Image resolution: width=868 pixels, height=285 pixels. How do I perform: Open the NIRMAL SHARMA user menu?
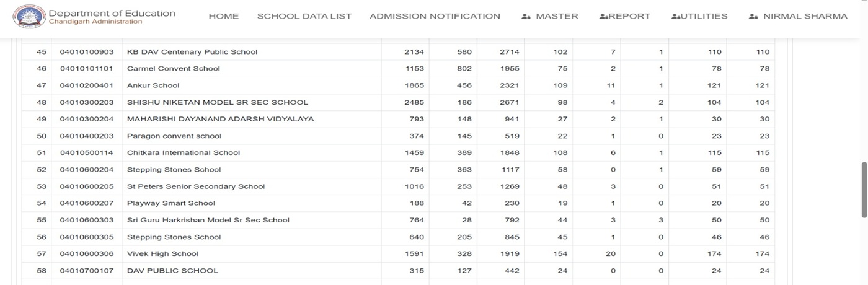tap(805, 17)
